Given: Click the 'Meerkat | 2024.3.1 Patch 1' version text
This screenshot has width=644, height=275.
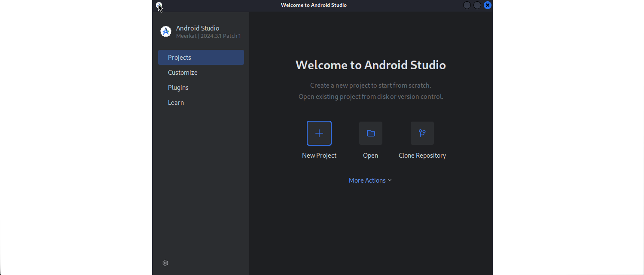Looking at the screenshot, I should (x=208, y=36).
